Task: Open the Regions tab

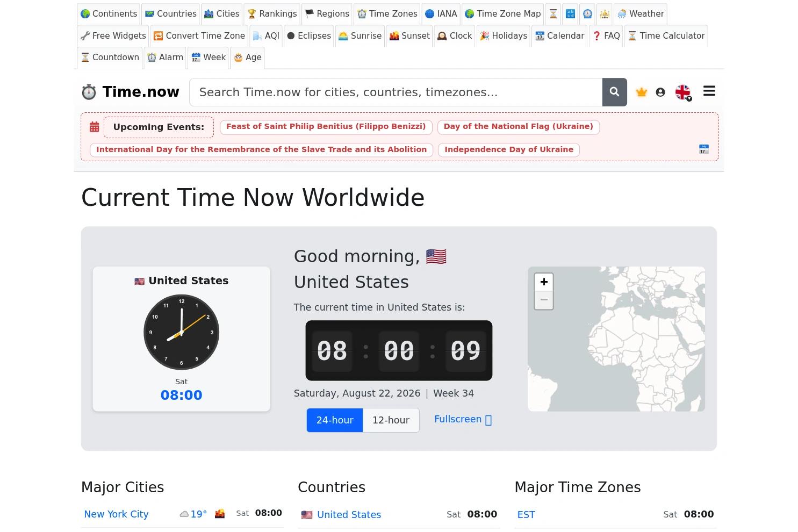Action: (327, 14)
